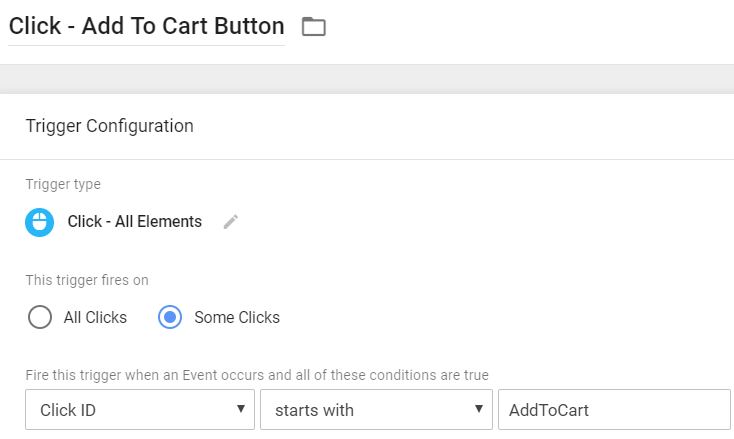This screenshot has height=439, width=734.
Task: Click the AddToCart value input field
Action: 614,410
